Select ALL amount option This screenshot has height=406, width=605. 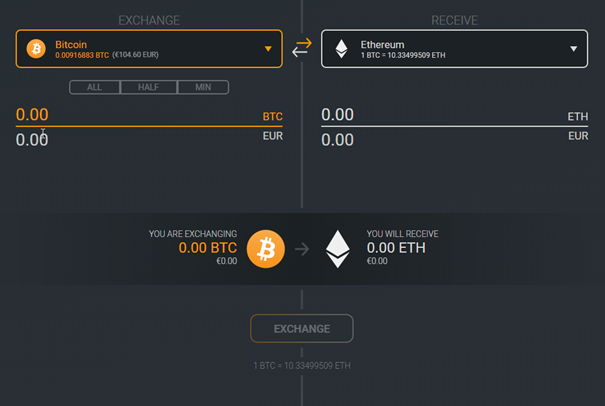coord(95,87)
